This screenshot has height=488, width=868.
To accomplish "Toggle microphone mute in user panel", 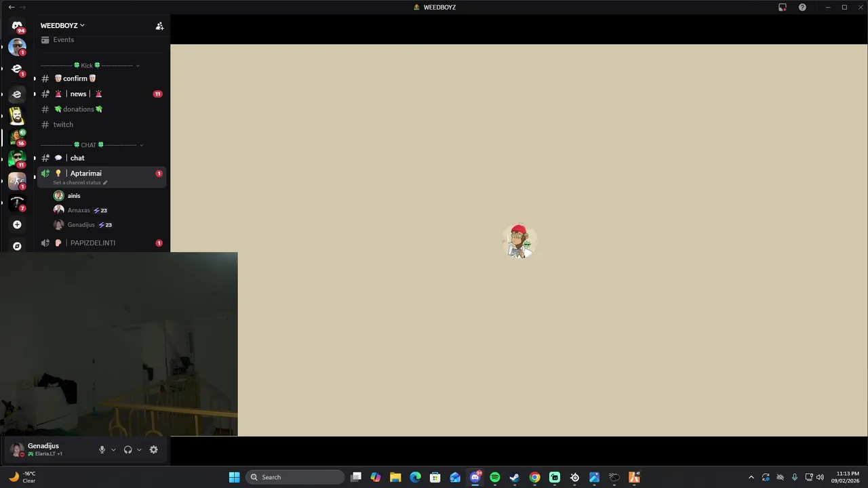I will [102, 449].
